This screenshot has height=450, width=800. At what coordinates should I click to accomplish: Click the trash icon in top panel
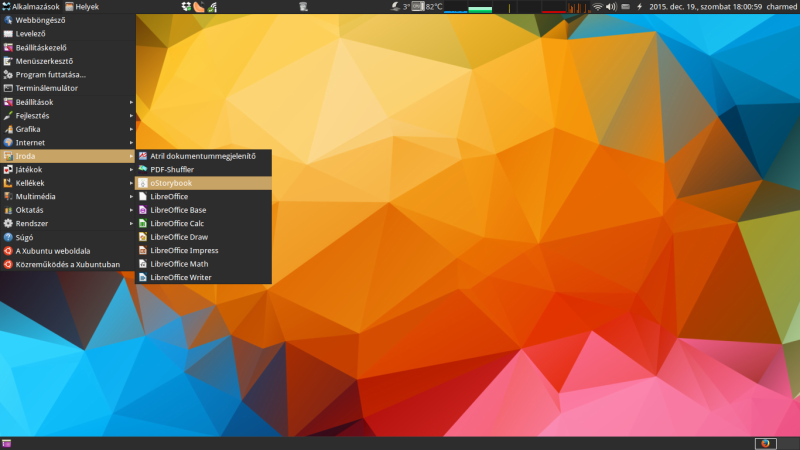click(x=303, y=7)
